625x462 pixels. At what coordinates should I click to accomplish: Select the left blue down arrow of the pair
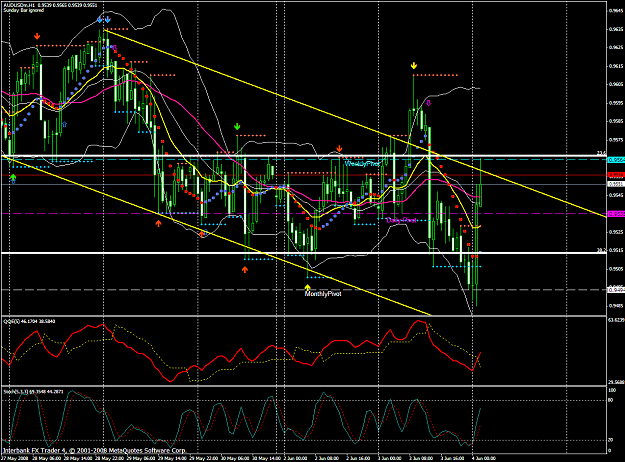pos(100,20)
